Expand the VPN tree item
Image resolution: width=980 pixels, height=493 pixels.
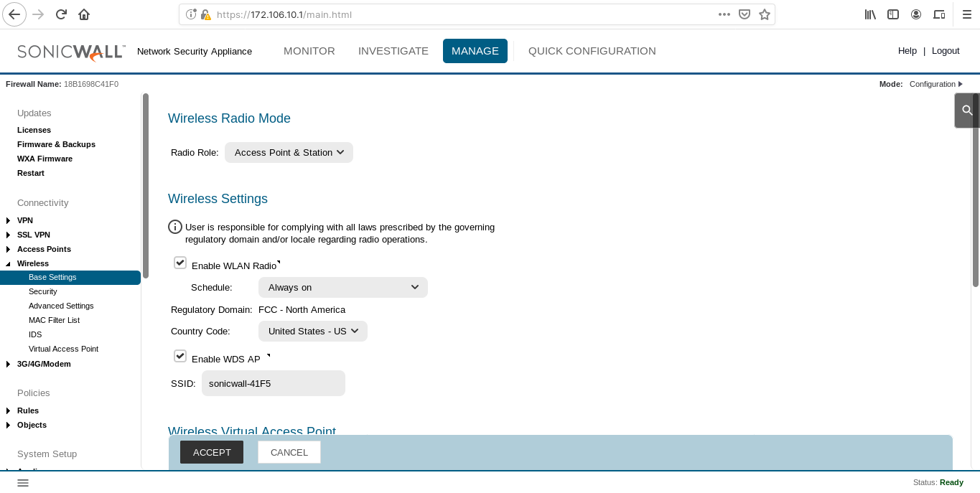[9, 220]
